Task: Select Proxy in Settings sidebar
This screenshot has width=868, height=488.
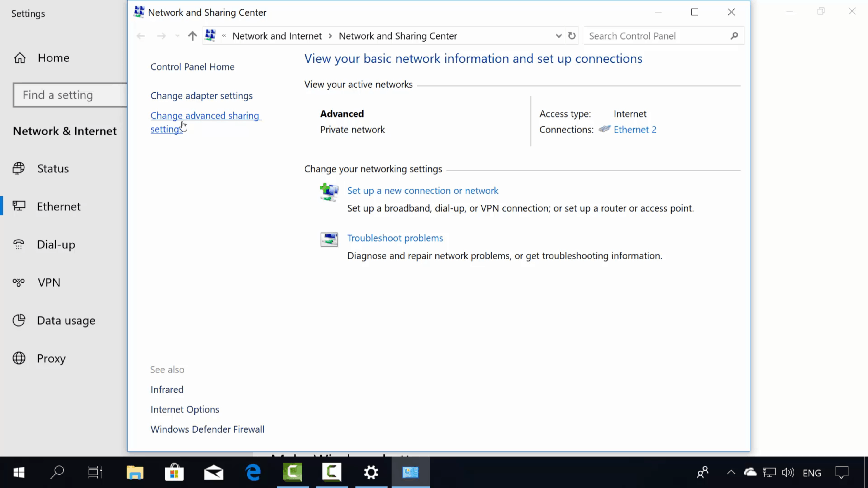Action: (x=39, y=358)
